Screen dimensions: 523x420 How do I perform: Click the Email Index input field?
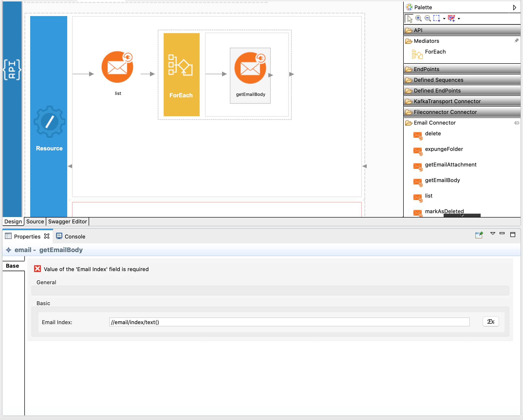[x=289, y=322]
